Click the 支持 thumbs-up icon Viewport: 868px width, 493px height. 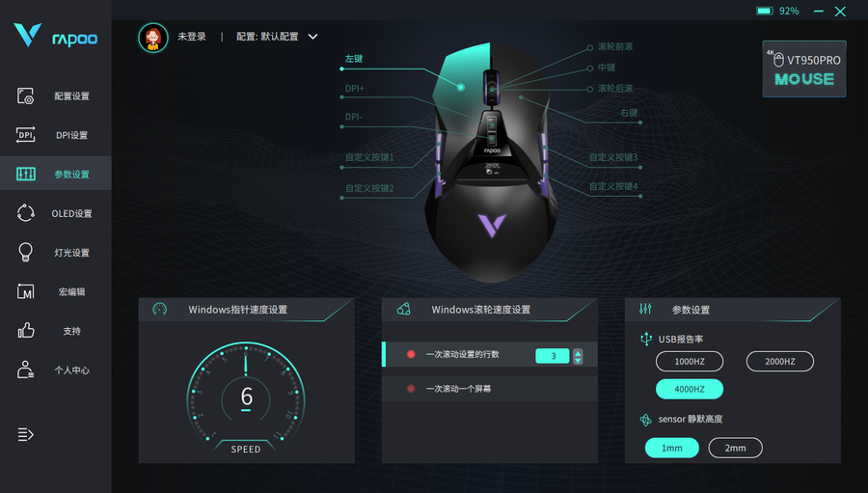pyautogui.click(x=25, y=331)
